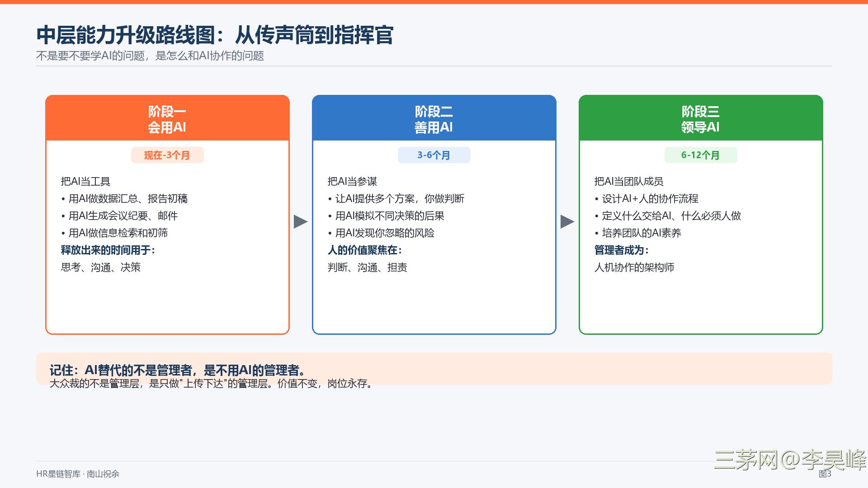Click the 记住 reminder callout headline
Screen dimensions: 868x488
(x=179, y=370)
